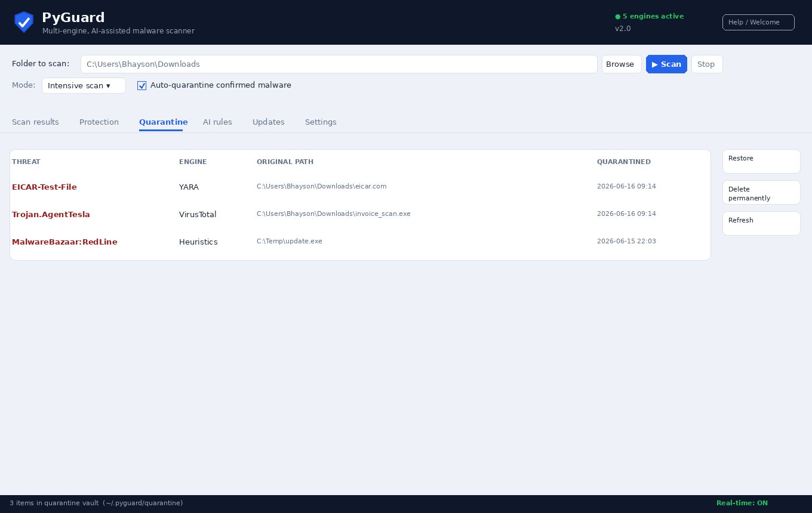Click Delete permanently button
The image size is (812, 513).
click(x=761, y=193)
